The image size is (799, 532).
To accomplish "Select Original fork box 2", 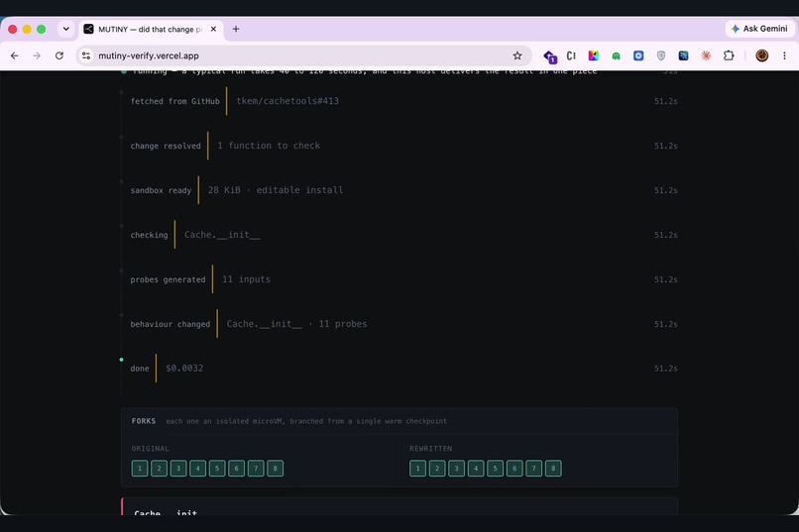I will pyautogui.click(x=159, y=469).
